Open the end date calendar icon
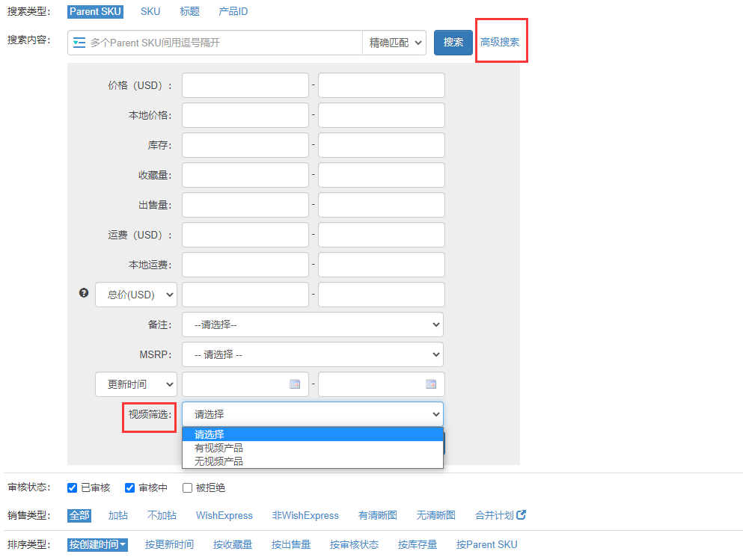 [x=431, y=384]
